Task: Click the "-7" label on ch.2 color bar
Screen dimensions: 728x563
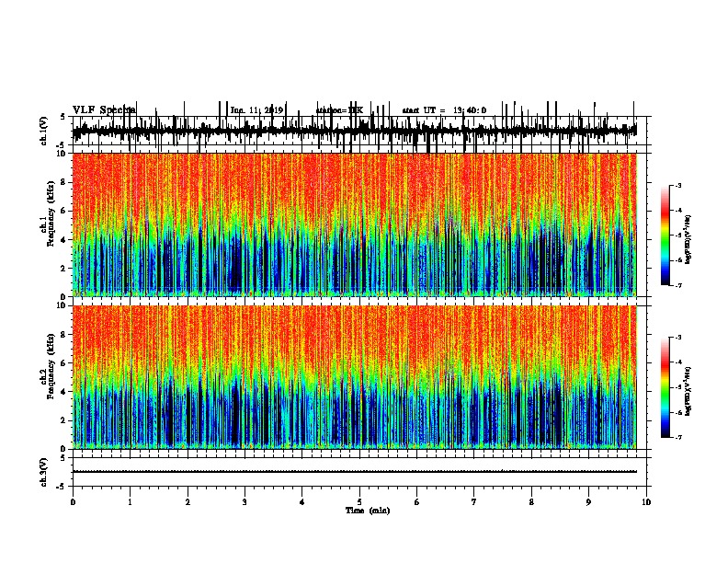Action: (678, 437)
